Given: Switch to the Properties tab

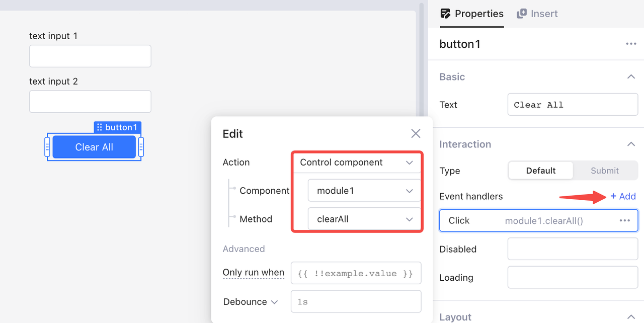Looking at the screenshot, I should pos(472,14).
